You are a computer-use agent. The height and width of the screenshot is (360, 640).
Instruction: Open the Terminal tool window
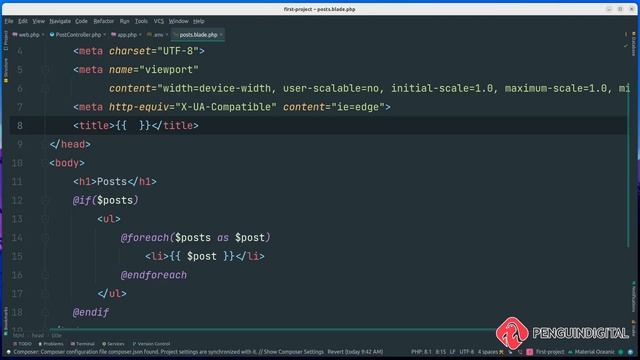point(82,344)
